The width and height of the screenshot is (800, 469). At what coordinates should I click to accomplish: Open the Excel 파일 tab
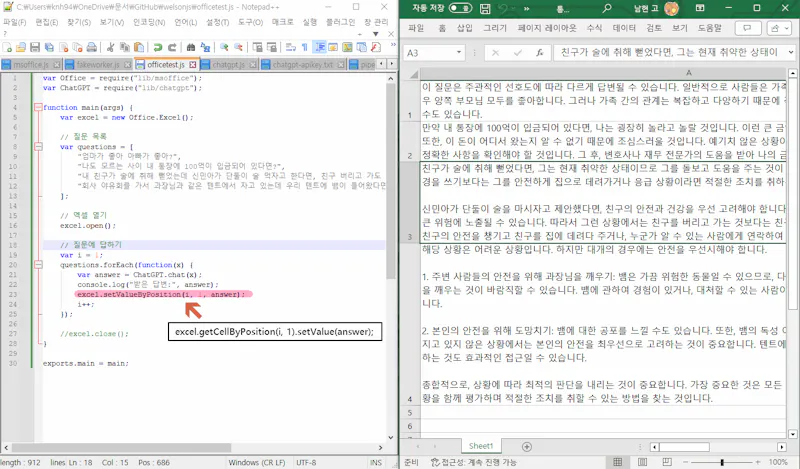coord(416,28)
